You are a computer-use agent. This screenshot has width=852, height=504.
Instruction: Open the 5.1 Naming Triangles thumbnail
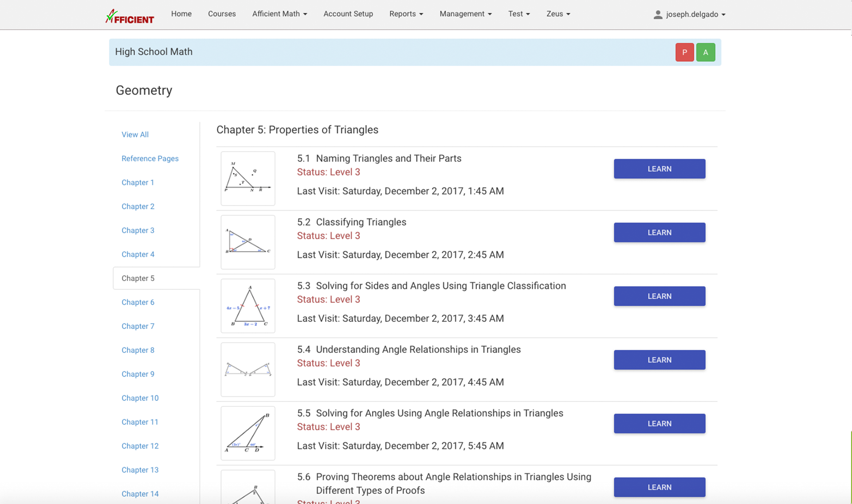(248, 179)
